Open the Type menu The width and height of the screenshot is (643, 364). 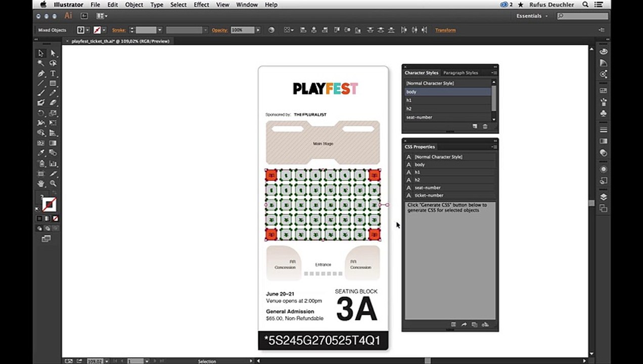[x=157, y=5]
